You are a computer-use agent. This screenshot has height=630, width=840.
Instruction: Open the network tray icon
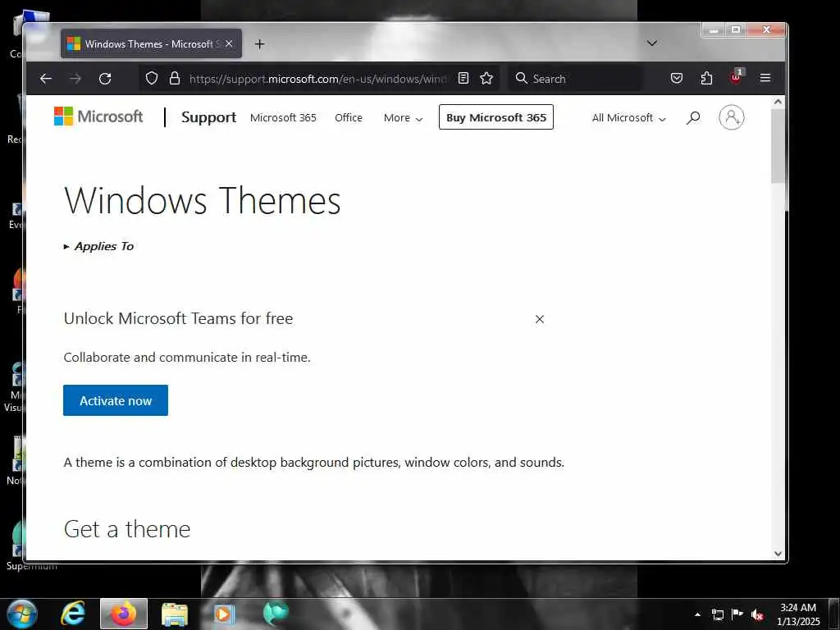pos(717,614)
